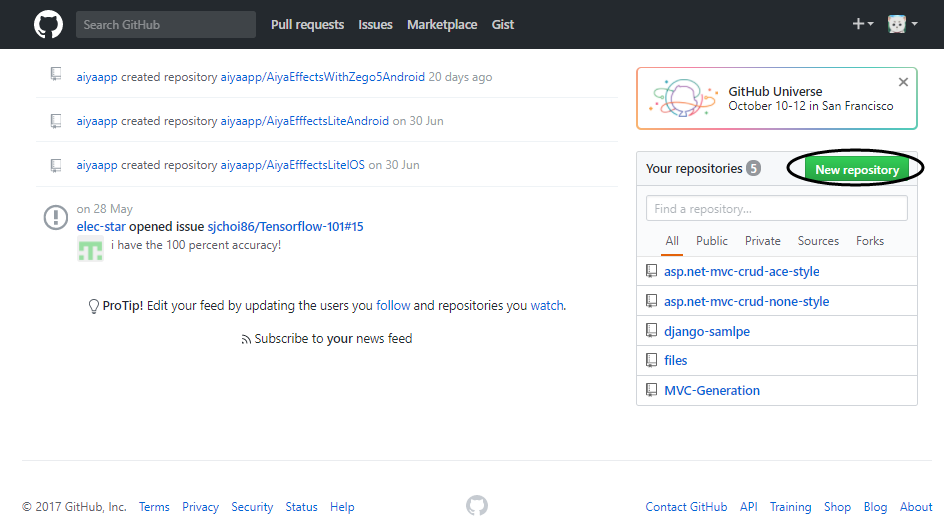Close the GitHub Universe banner

(x=903, y=82)
